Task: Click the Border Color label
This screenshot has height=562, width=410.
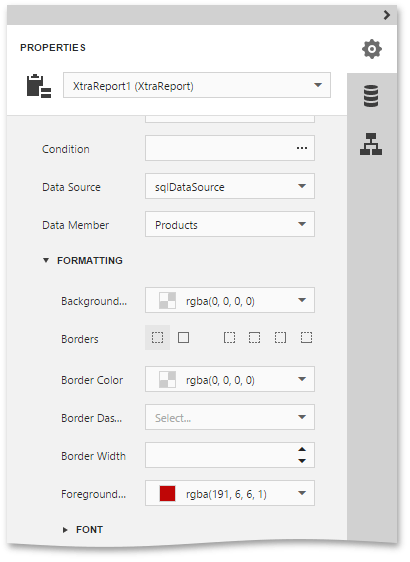Action: point(92,380)
